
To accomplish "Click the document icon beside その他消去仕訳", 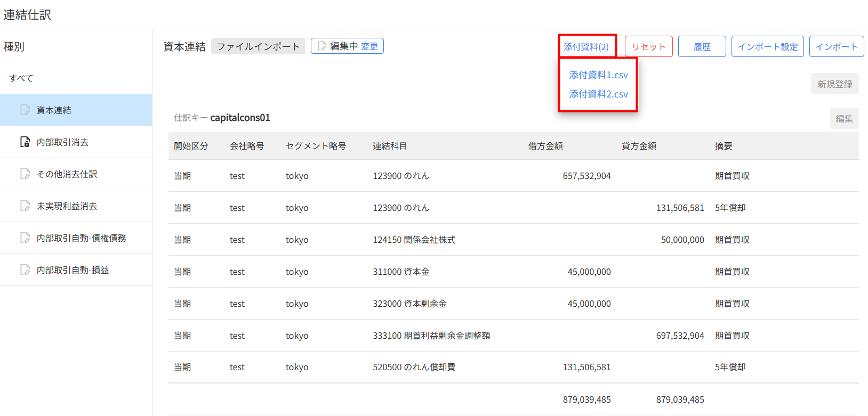I will coord(25,174).
